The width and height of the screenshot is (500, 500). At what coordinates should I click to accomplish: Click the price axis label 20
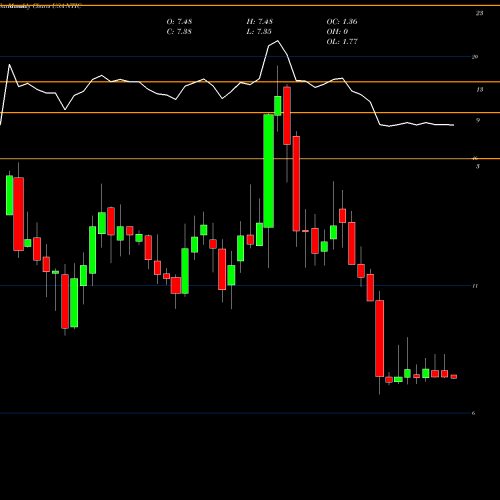click(x=475, y=57)
